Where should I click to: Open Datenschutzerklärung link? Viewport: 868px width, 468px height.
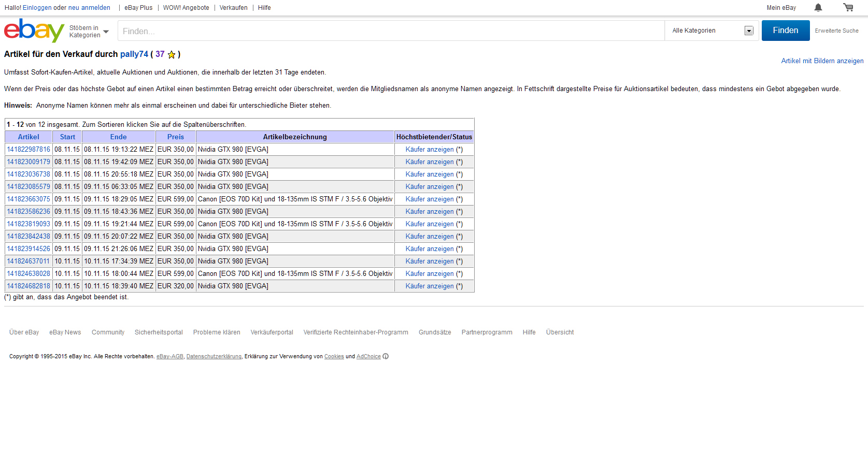coord(214,357)
